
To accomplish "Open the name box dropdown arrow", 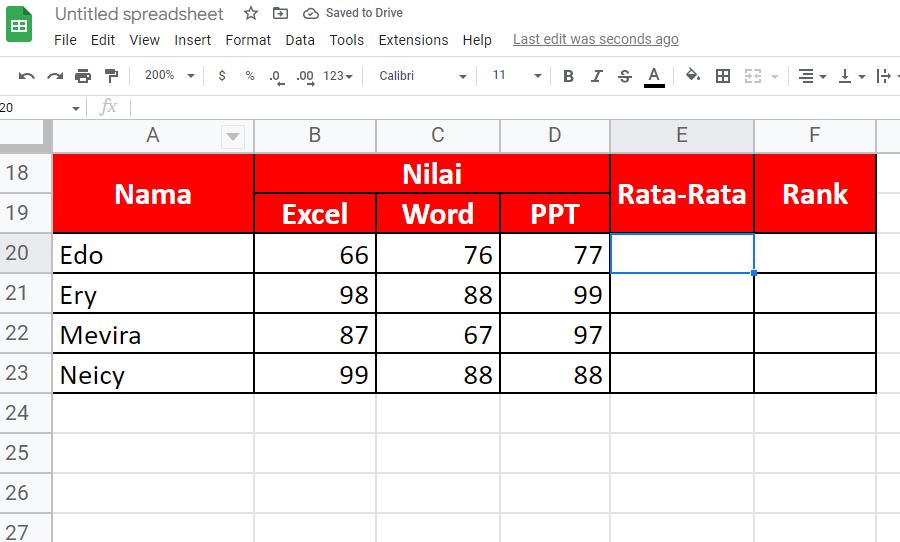I will pyautogui.click(x=76, y=109).
